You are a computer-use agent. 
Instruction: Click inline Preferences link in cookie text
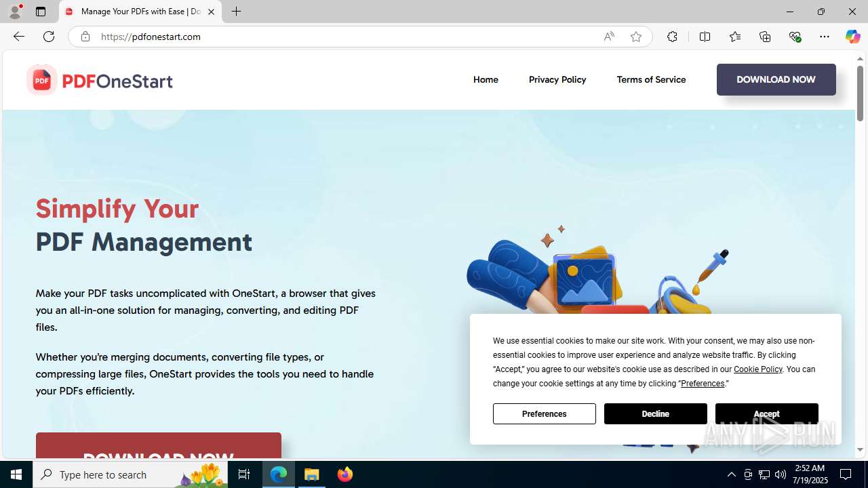(703, 384)
